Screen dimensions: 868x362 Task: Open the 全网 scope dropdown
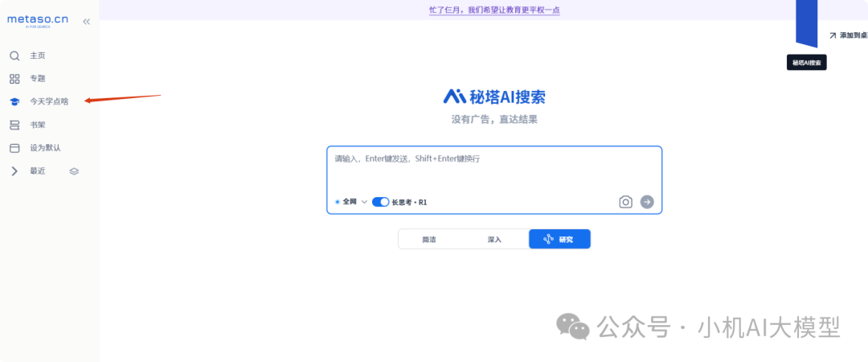coord(351,202)
